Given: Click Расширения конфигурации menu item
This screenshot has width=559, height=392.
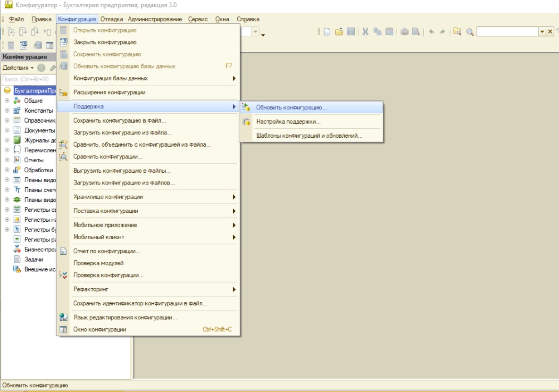Looking at the screenshot, I should pyautogui.click(x=148, y=92).
